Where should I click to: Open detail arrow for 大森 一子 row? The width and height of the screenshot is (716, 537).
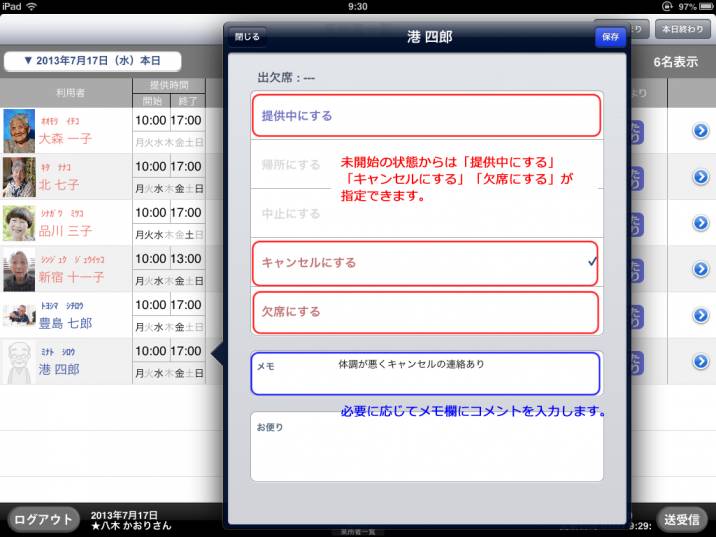[701, 130]
